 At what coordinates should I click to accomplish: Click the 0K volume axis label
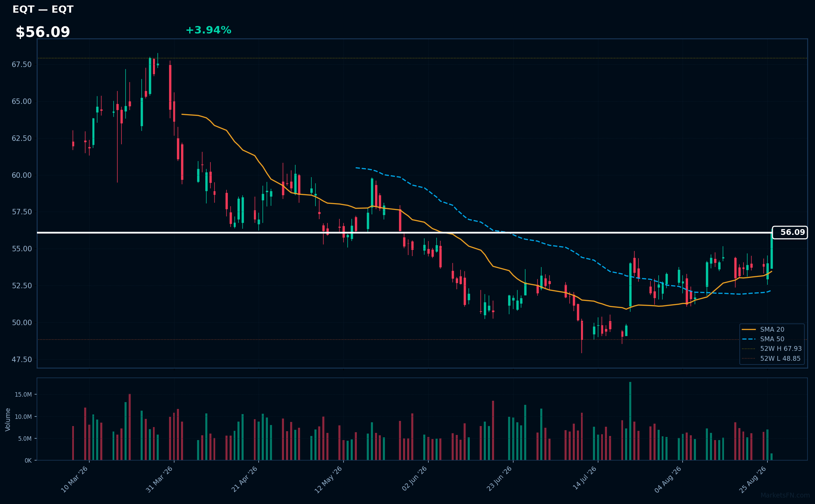28,461
